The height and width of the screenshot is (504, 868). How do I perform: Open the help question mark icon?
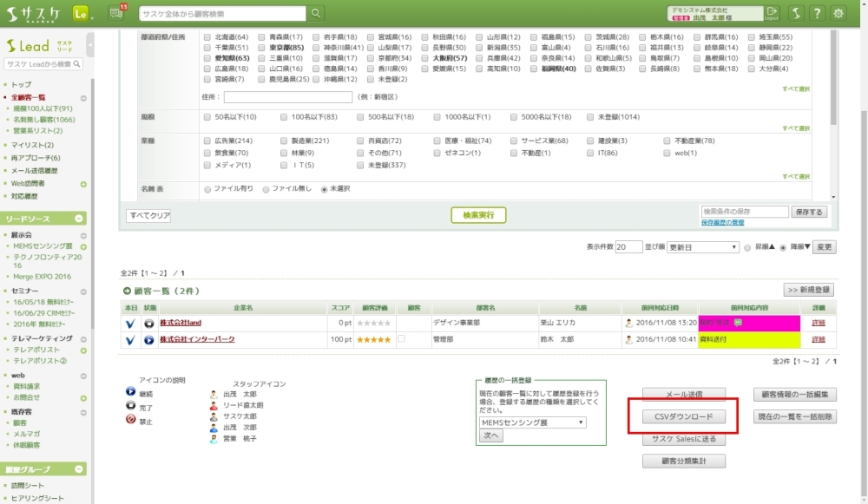pos(817,13)
